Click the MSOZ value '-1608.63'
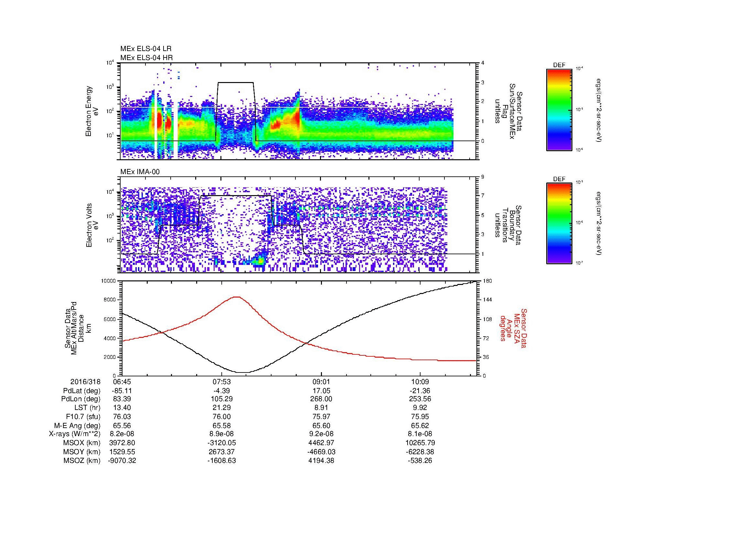 222,461
